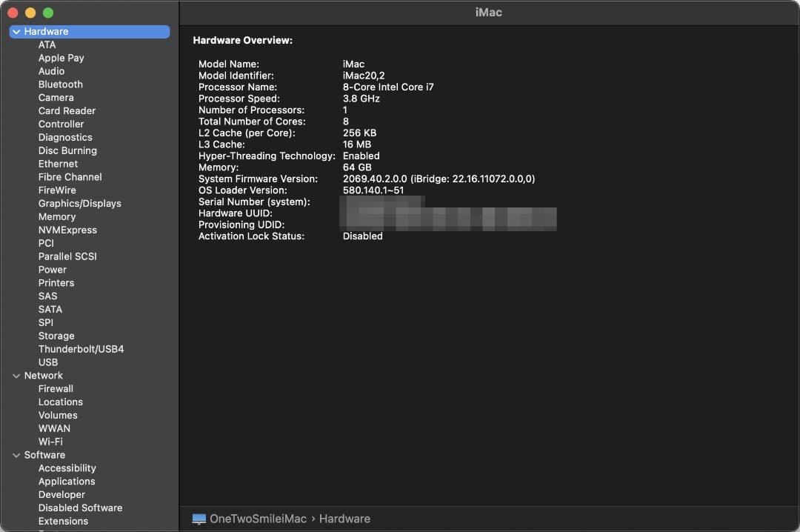Screen dimensions: 800x532
Task: Open the Storage section
Action: click(x=56, y=336)
